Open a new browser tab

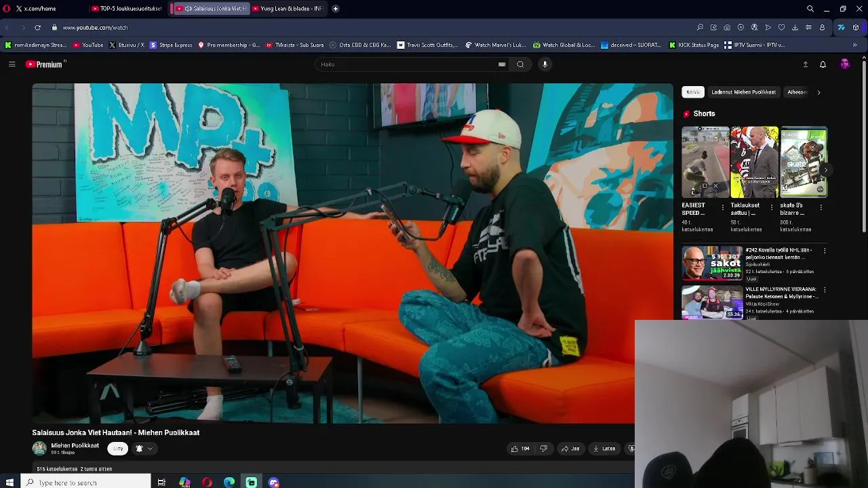coord(335,9)
